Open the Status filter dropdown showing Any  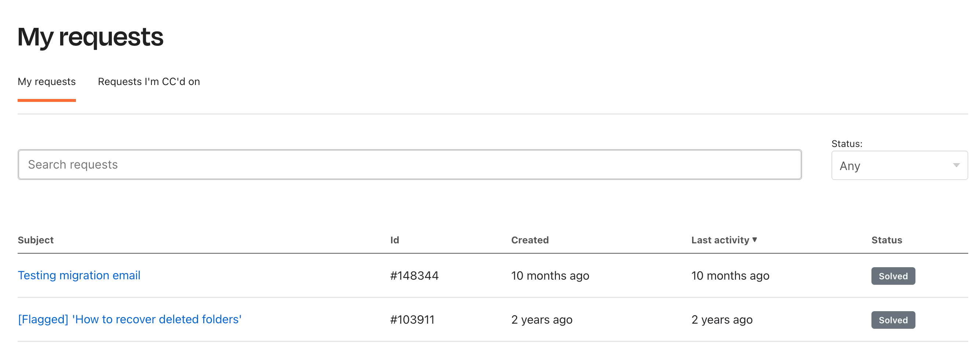(x=899, y=165)
